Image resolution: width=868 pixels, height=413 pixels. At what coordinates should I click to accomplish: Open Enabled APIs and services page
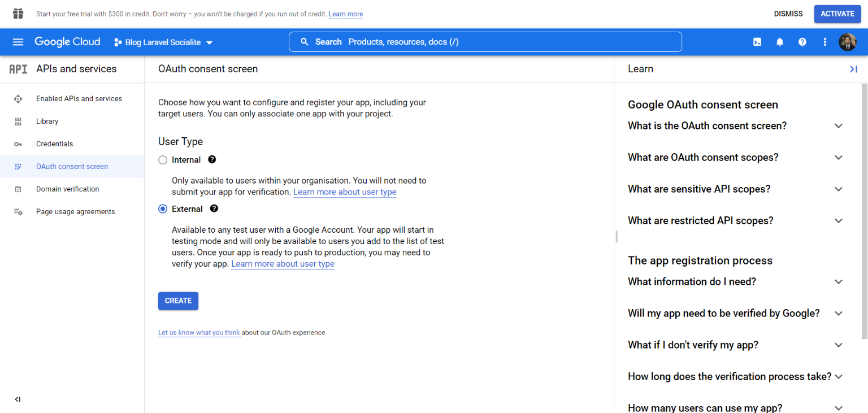click(x=79, y=99)
